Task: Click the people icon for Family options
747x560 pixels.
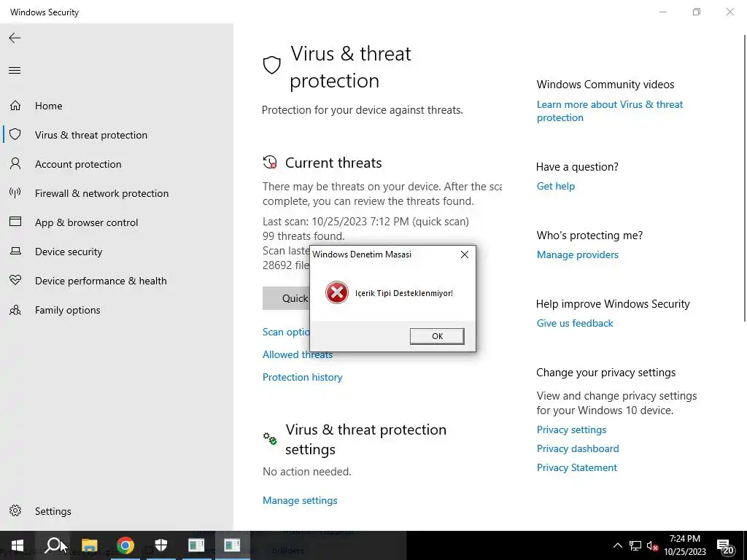Action: tap(15, 310)
